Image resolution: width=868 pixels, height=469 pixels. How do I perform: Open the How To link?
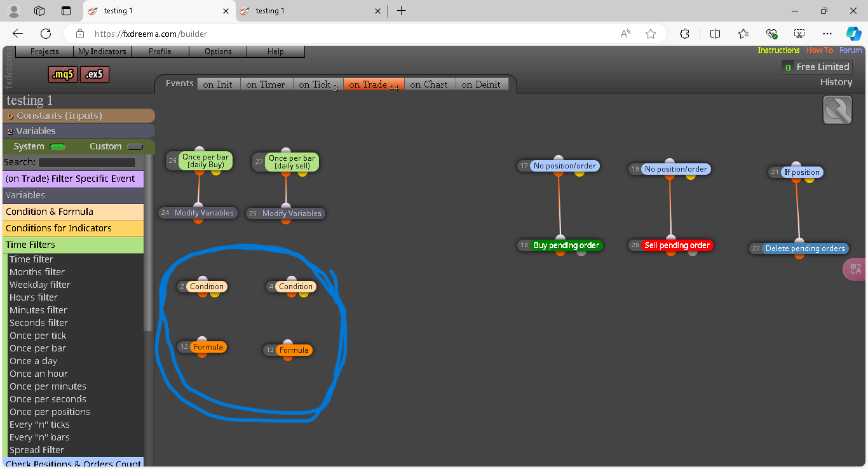coord(819,50)
